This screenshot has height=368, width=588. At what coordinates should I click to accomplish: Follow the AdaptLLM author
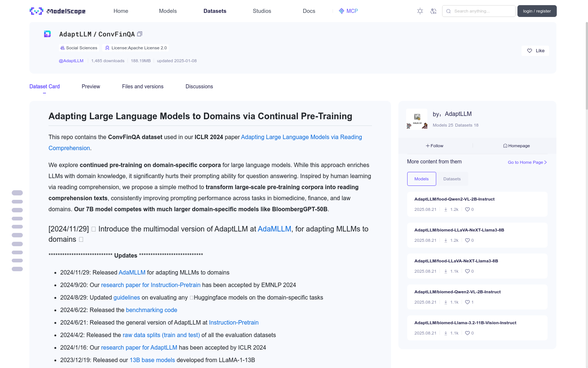pyautogui.click(x=435, y=146)
